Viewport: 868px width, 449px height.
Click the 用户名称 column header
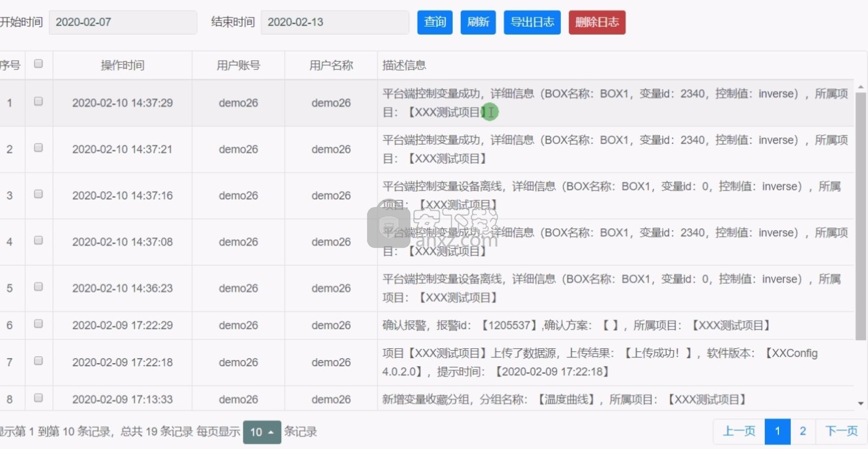tap(331, 66)
